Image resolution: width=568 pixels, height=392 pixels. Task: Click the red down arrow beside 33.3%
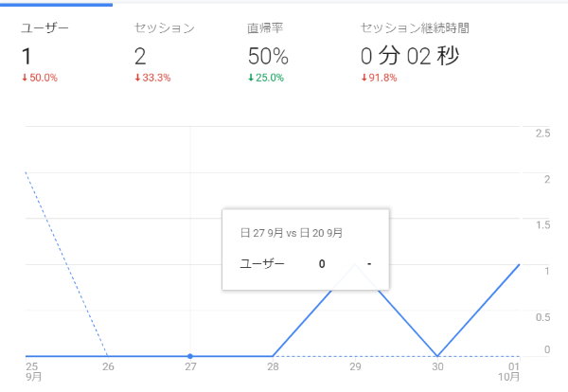137,79
